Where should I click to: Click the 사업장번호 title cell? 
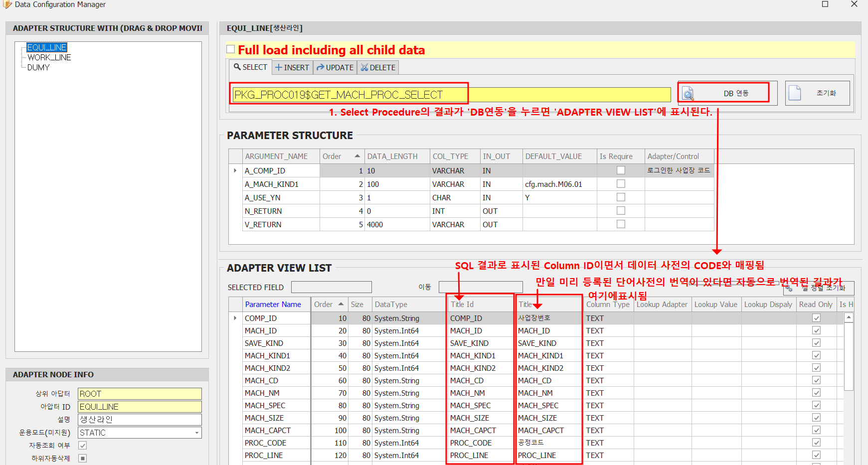click(x=548, y=318)
